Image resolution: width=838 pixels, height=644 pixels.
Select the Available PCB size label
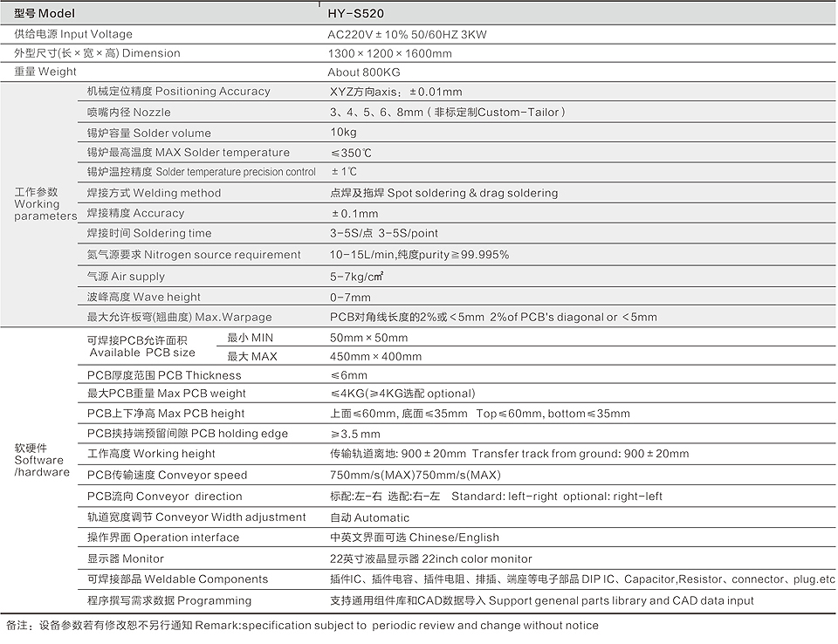click(141, 346)
